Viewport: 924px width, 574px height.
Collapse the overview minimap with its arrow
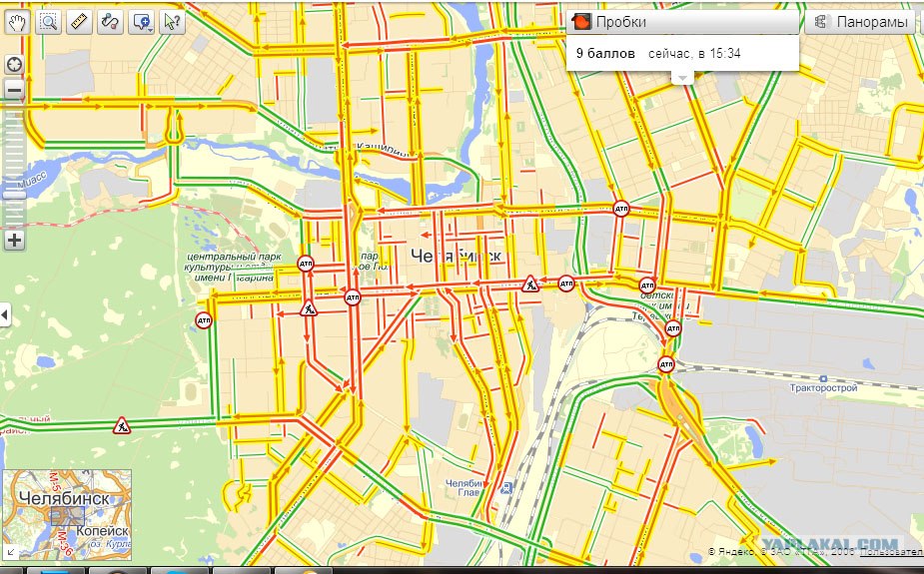pos(9,552)
